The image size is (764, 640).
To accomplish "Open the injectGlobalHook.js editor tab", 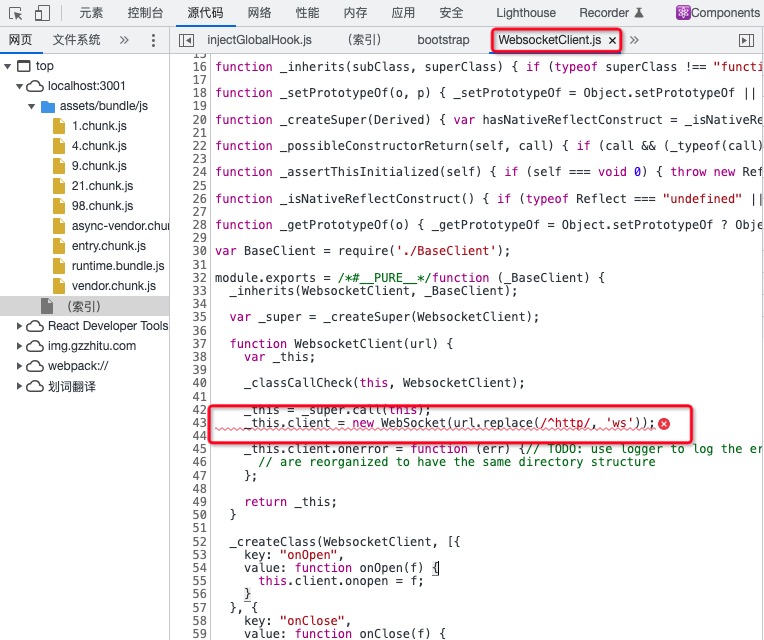I will (x=259, y=40).
